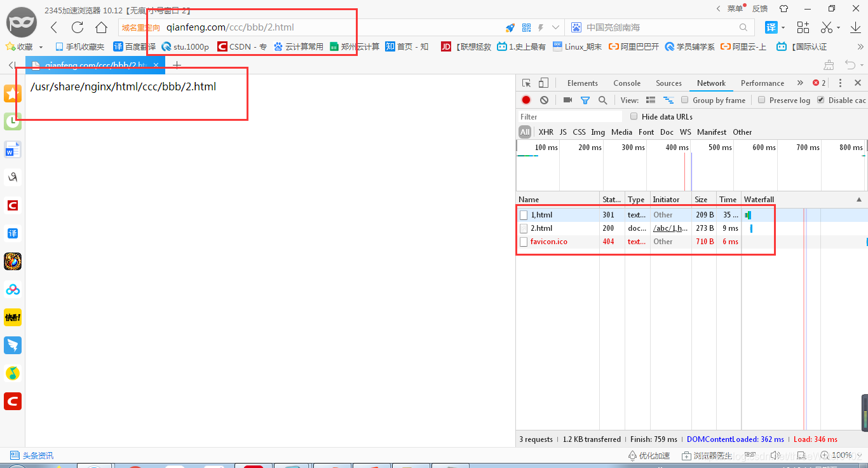868x468 pixels.
Task: Open the downloads arrow icon
Action: 855,27
